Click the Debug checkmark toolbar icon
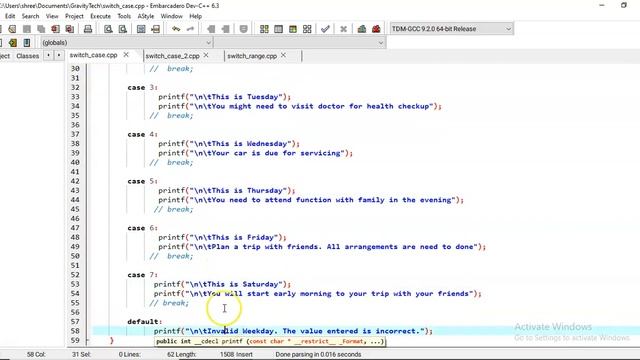This screenshot has width=640, height=360. 325,29
